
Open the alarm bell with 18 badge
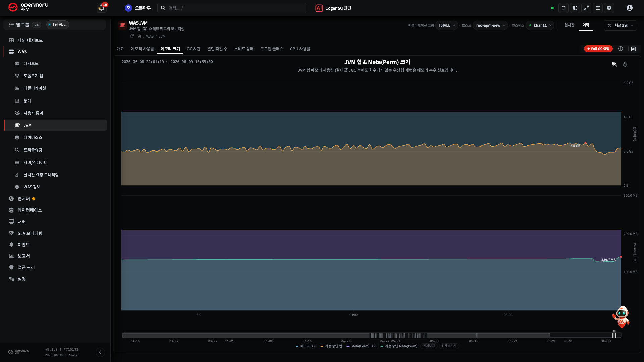102,8
